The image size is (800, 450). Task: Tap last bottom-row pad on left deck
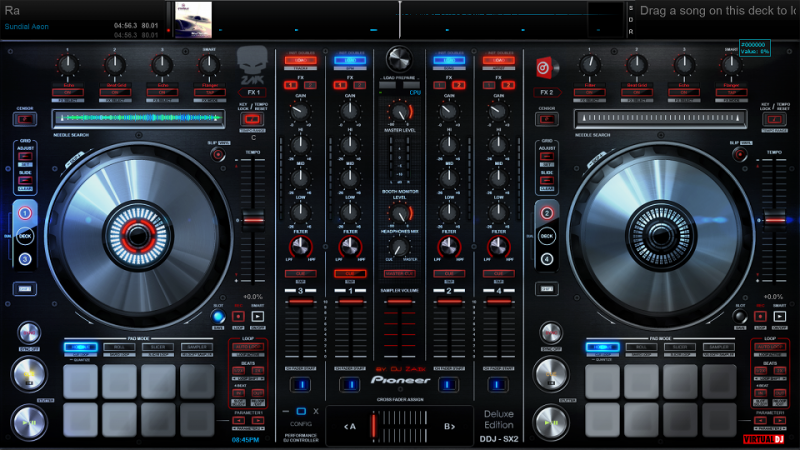point(197,419)
